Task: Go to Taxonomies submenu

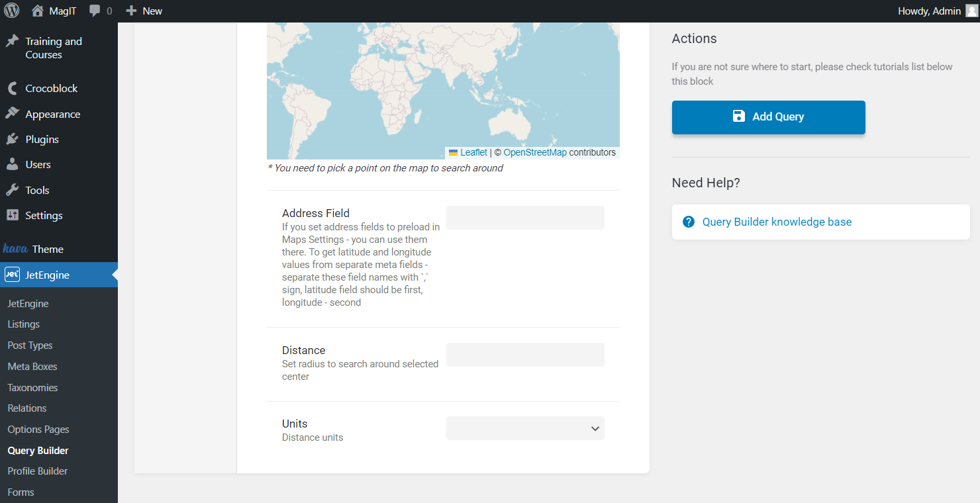Action: (32, 387)
